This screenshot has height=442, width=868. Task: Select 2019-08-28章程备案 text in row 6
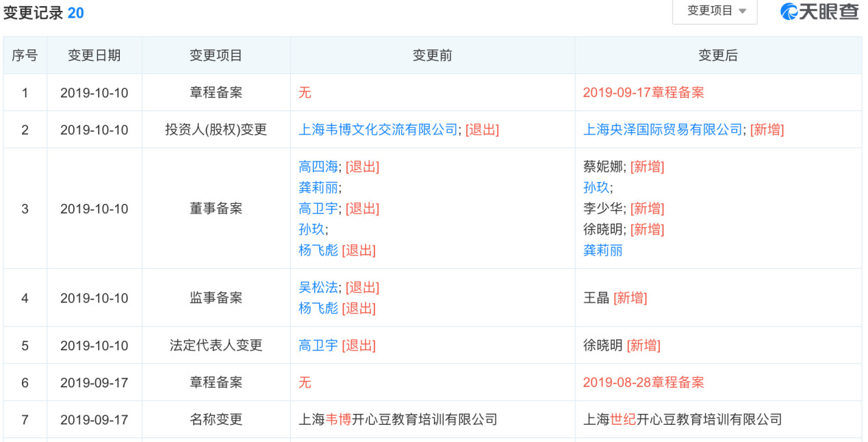pos(643,382)
